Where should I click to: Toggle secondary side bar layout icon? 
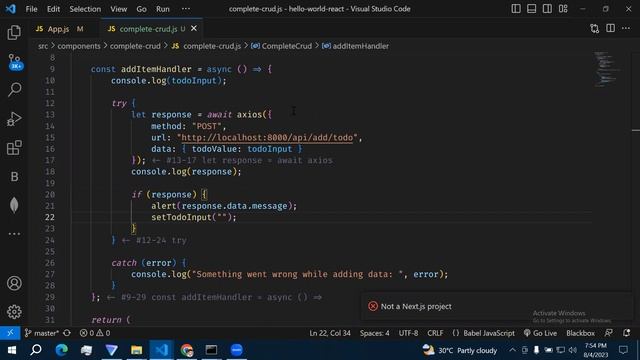pyautogui.click(x=547, y=9)
